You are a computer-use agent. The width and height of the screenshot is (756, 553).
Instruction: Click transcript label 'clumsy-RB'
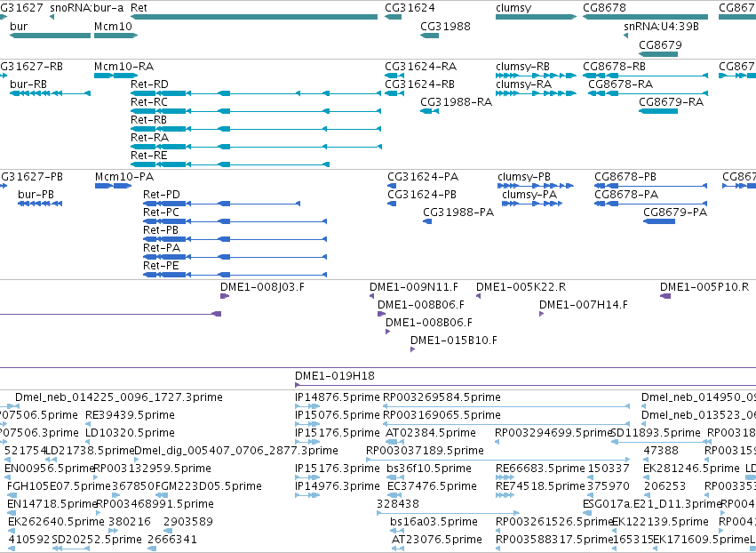point(522,66)
